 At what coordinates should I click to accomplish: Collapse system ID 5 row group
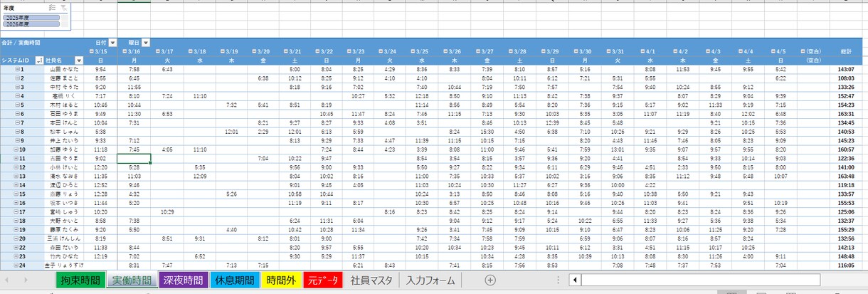pyautogui.click(x=18, y=105)
